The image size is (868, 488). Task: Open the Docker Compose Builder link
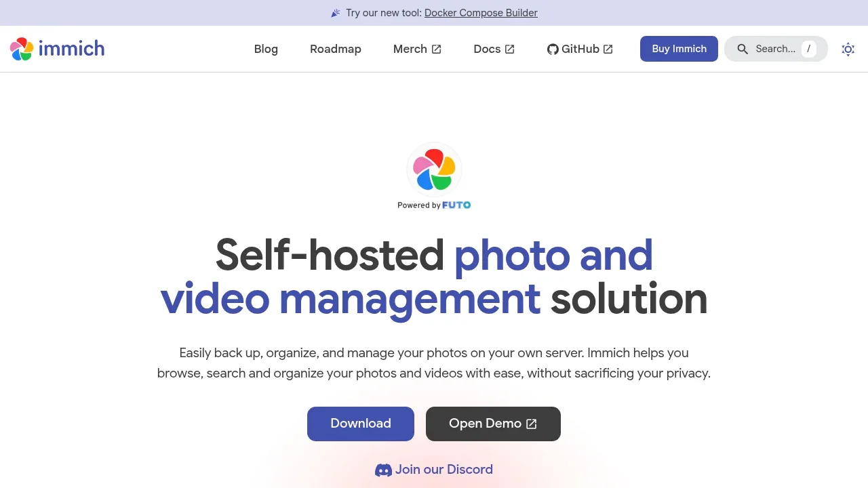click(481, 13)
